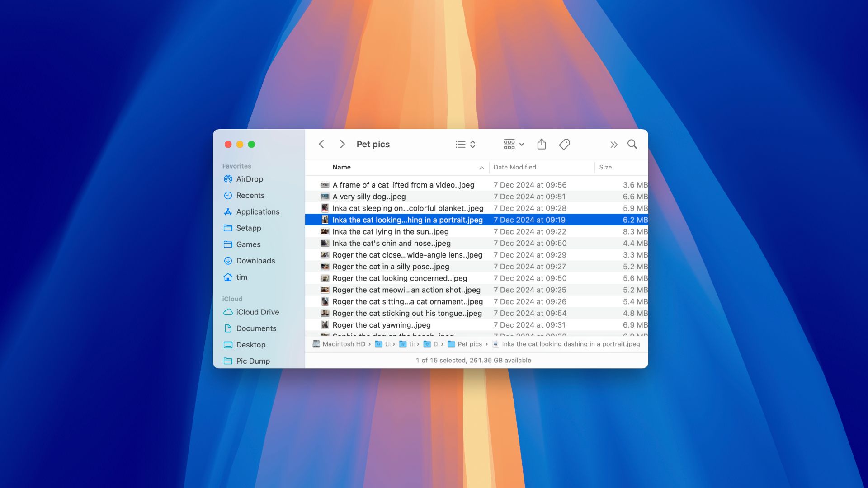This screenshot has height=488, width=868.
Task: Click the list/sort toggle view icon
Action: point(465,144)
